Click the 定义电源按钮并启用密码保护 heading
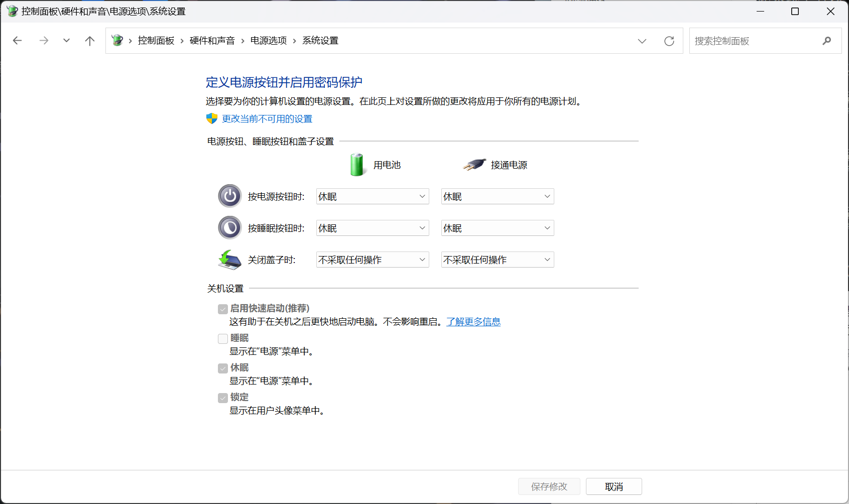This screenshot has width=849, height=504. click(x=284, y=82)
